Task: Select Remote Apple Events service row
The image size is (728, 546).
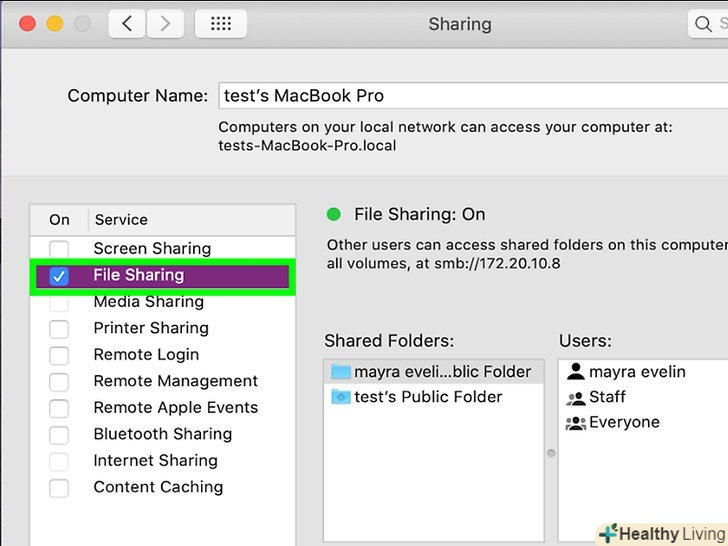Action: tap(175, 408)
